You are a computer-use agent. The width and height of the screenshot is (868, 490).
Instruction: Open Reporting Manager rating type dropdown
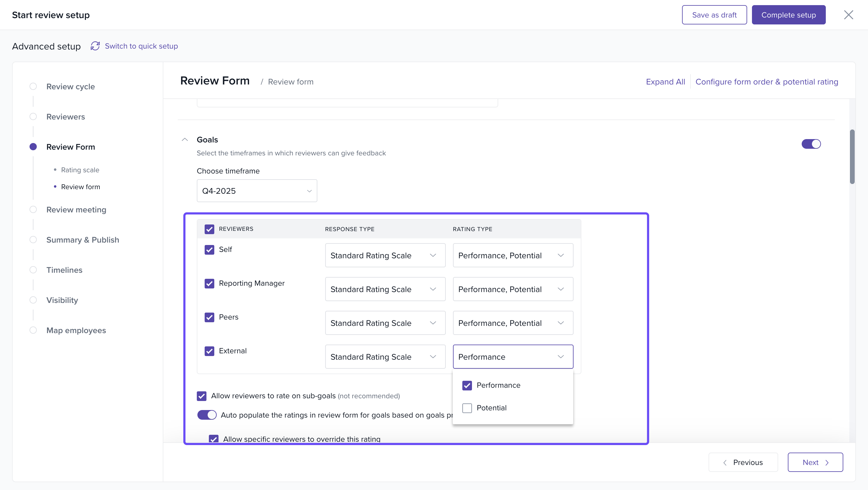point(512,289)
